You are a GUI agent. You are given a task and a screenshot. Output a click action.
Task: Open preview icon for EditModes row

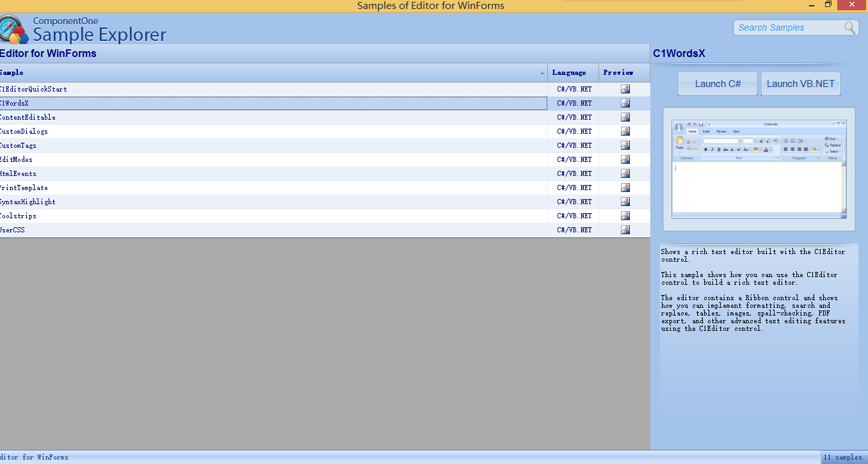click(x=625, y=159)
